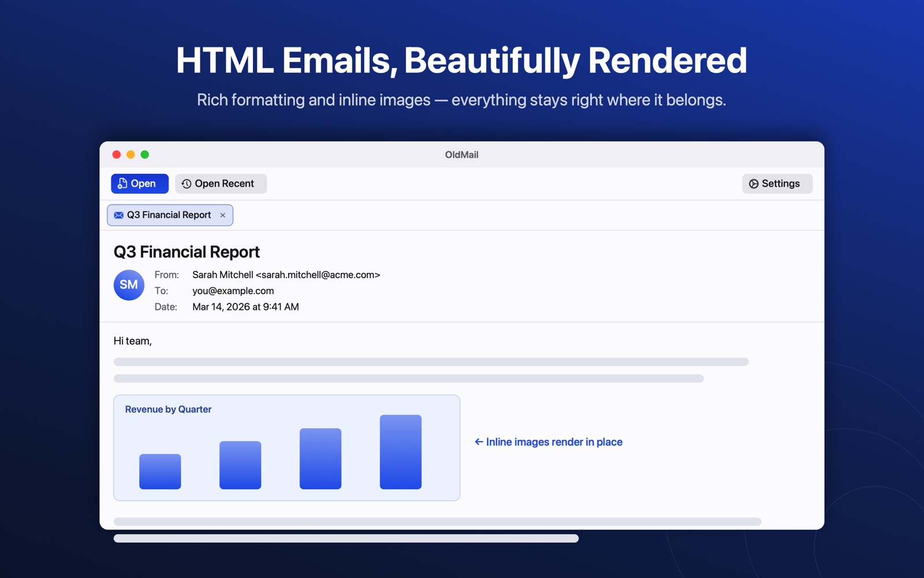This screenshot has height=578, width=924.
Task: Click the gear icon in Settings button
Action: click(754, 184)
